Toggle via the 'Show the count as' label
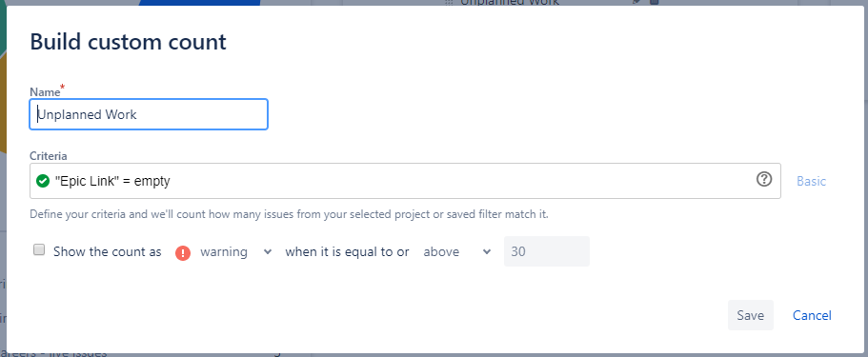Viewport: 868px width, 357px height. tap(108, 252)
